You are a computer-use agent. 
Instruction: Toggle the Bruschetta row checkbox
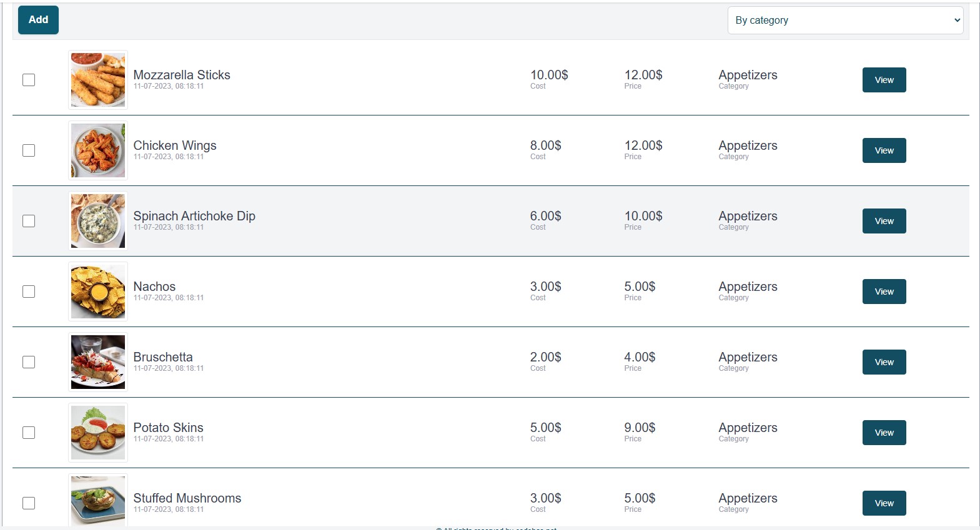coord(29,362)
